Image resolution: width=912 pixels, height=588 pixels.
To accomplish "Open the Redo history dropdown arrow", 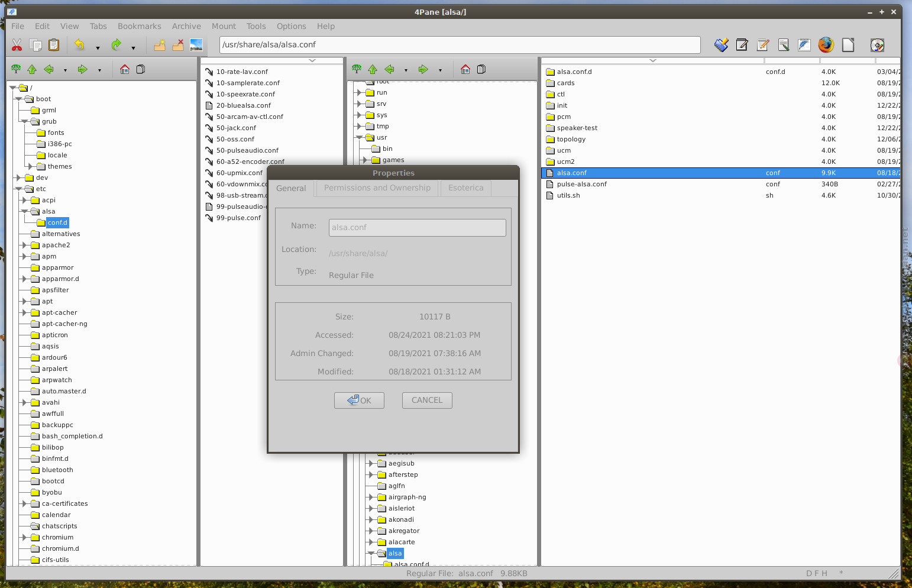I will [x=133, y=48].
